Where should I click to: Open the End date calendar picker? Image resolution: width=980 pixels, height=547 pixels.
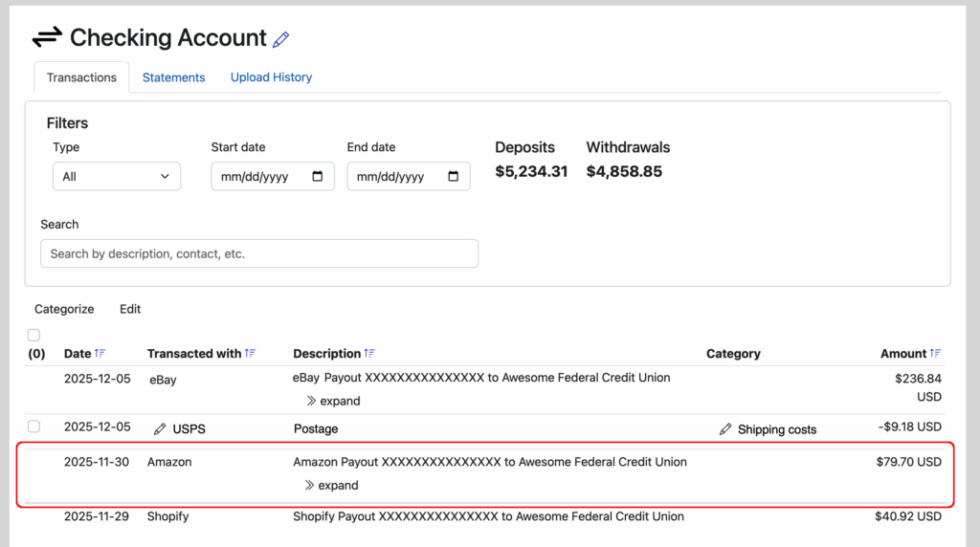[x=454, y=177]
